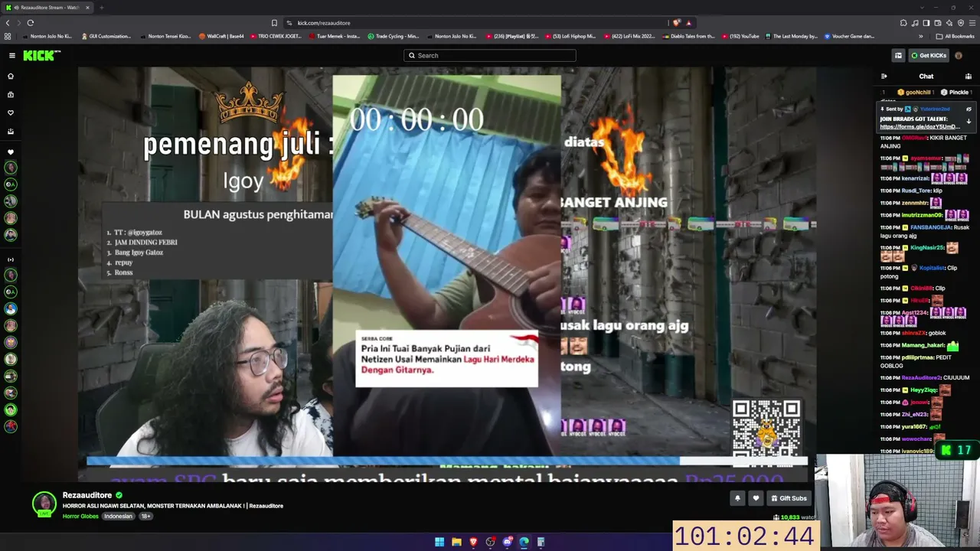The height and width of the screenshot is (551, 980).
Task: Open the user profile avatar menu
Action: point(959,55)
